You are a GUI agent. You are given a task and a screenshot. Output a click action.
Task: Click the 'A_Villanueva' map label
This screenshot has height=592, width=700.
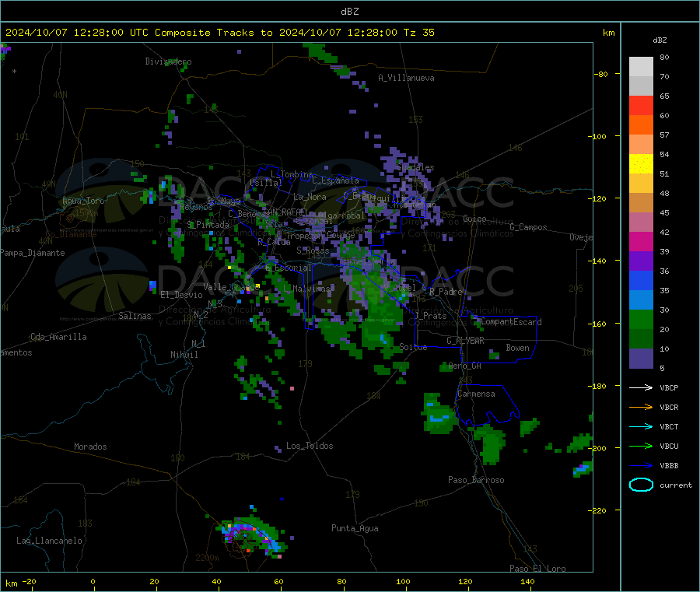406,78
